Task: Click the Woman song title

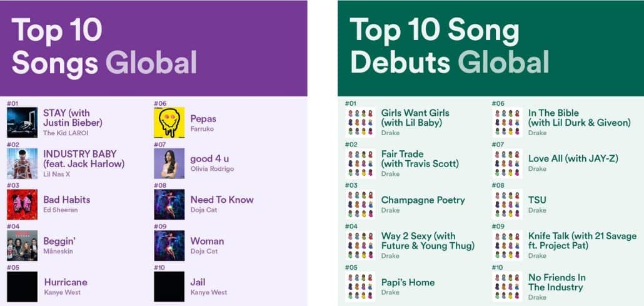Action: pos(207,241)
